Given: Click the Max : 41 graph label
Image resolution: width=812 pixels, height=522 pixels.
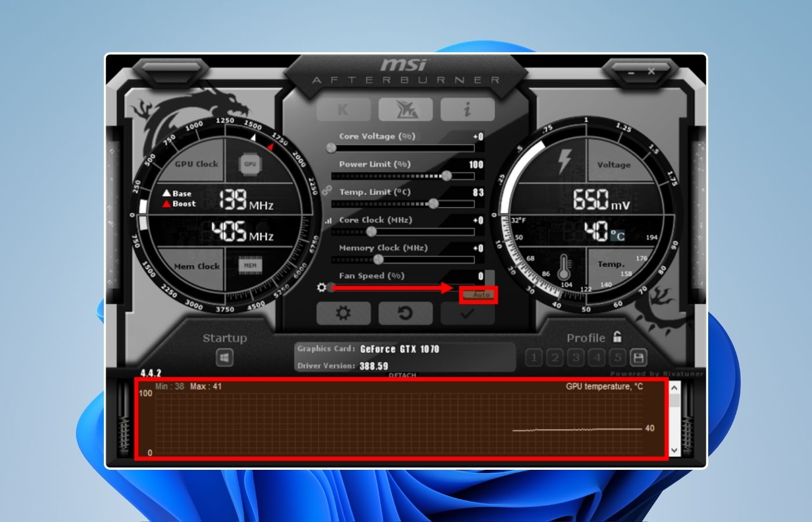Looking at the screenshot, I should [x=206, y=386].
